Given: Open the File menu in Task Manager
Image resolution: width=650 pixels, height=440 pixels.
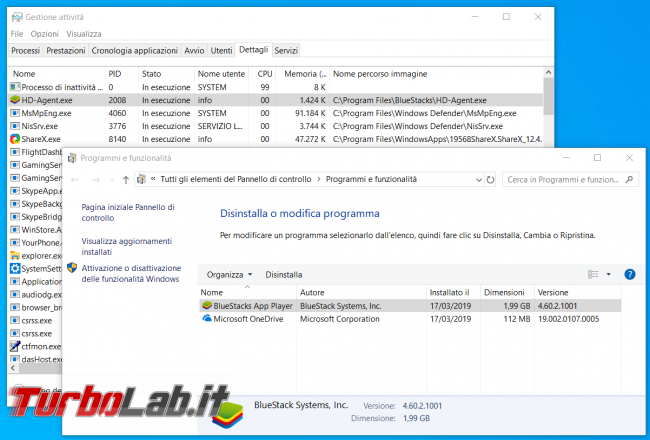Looking at the screenshot, I should click(x=17, y=34).
